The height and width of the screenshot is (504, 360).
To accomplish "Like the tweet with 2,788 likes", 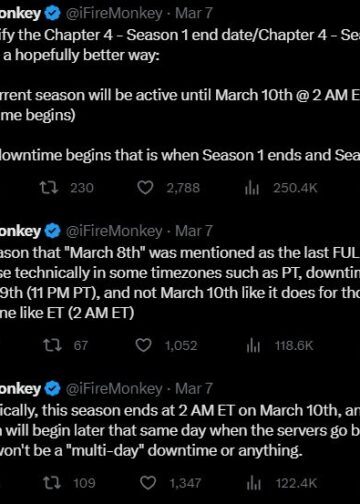I will pos(145,188).
